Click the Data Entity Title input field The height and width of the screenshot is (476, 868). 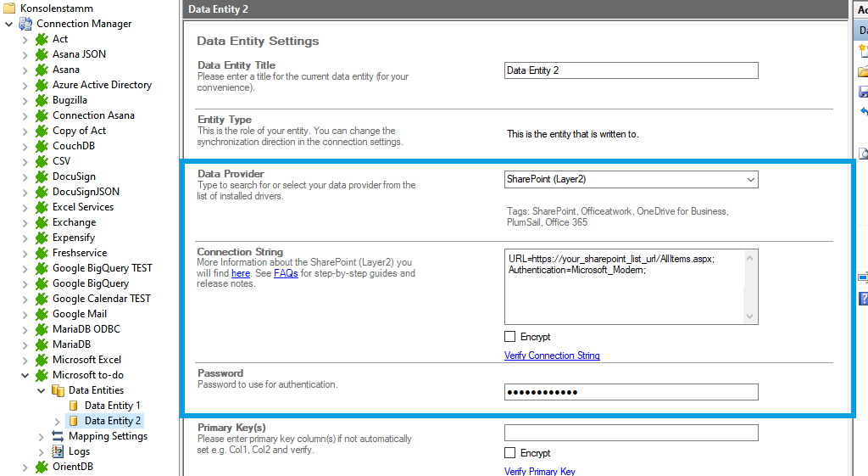click(631, 70)
